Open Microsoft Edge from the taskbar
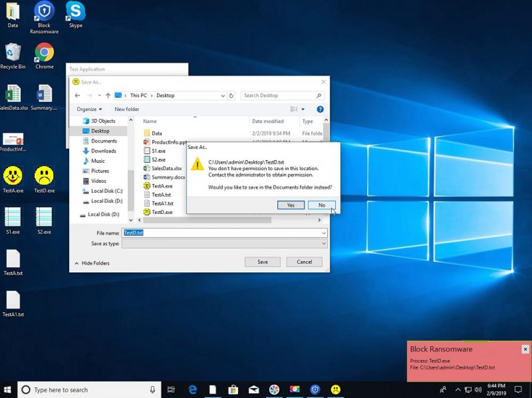532x398 pixels. [192, 389]
